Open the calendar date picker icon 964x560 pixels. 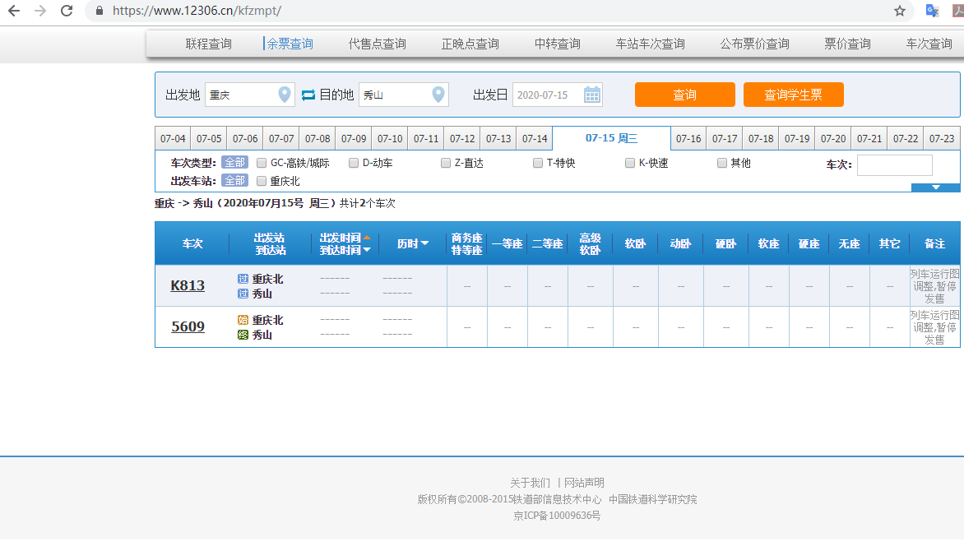coord(591,95)
